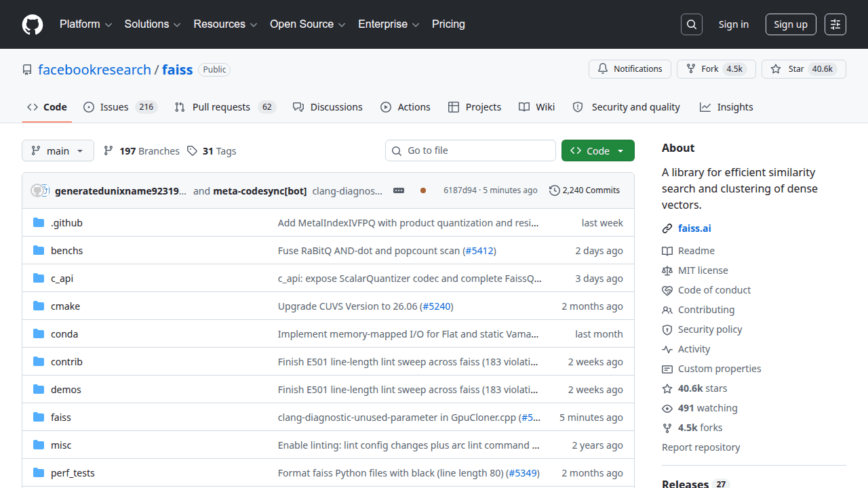
Task: Open Custom properties link
Action: pyautogui.click(x=719, y=369)
